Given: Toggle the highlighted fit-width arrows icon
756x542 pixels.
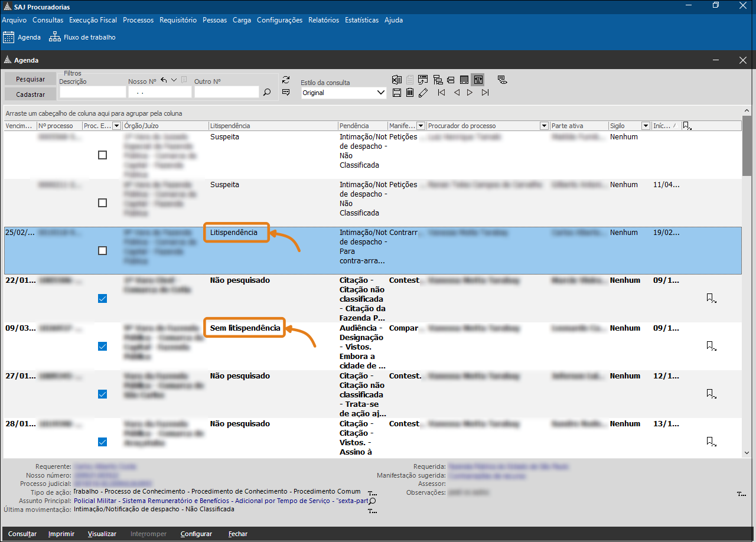Looking at the screenshot, I should [x=478, y=80].
